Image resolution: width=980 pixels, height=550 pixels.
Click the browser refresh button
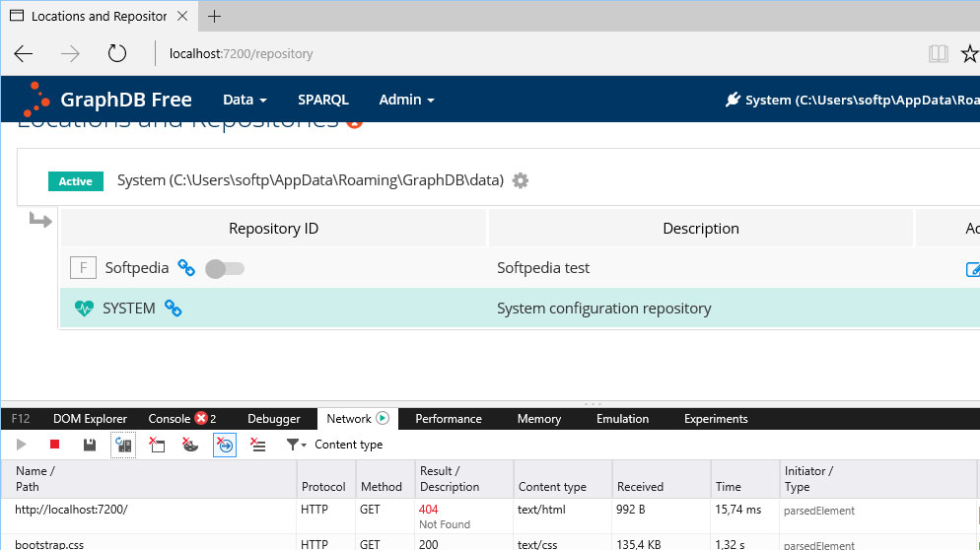[x=117, y=53]
